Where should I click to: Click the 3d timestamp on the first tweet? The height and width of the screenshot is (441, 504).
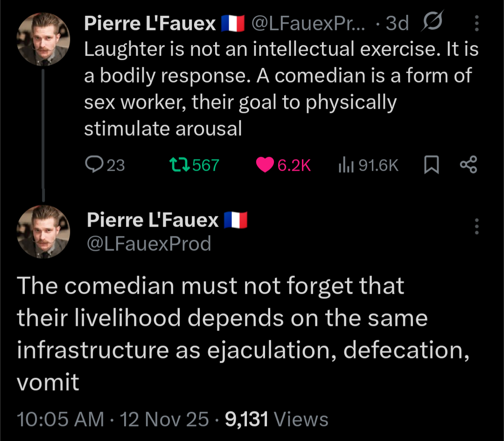[397, 23]
